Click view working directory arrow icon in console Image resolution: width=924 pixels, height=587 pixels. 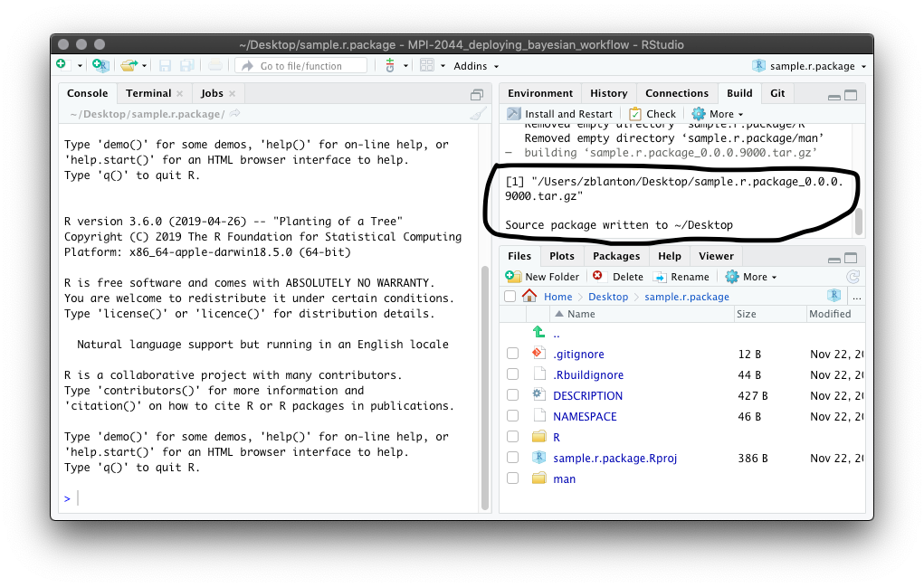(x=234, y=113)
